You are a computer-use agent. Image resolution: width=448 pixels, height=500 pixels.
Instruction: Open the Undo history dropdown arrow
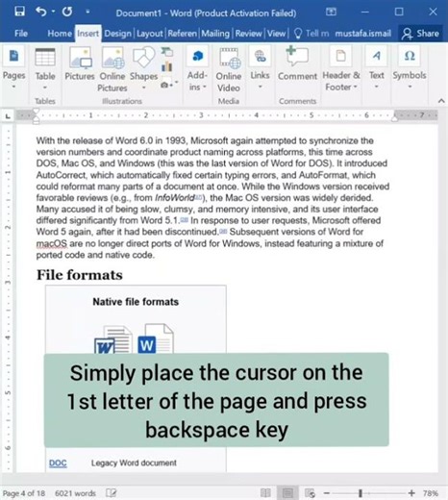(x=53, y=12)
